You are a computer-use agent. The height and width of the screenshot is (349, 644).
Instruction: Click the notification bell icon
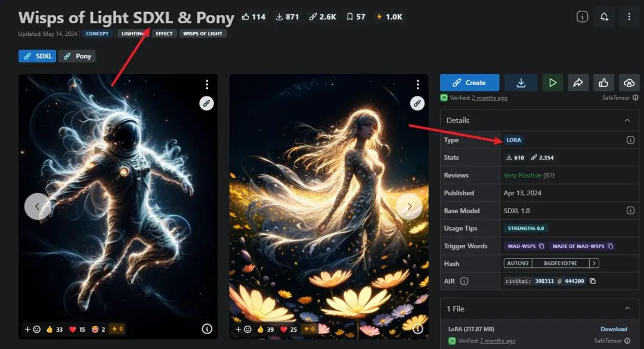[x=604, y=17]
